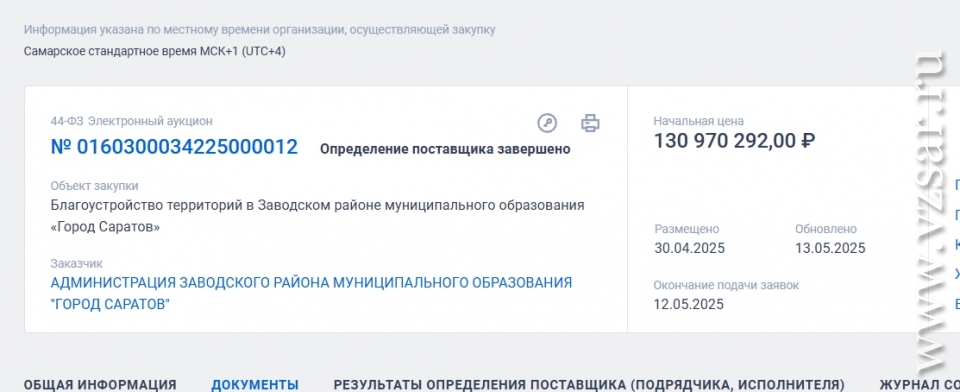
Task: Open procurement № 0160300034225000012 link
Action: [174, 148]
